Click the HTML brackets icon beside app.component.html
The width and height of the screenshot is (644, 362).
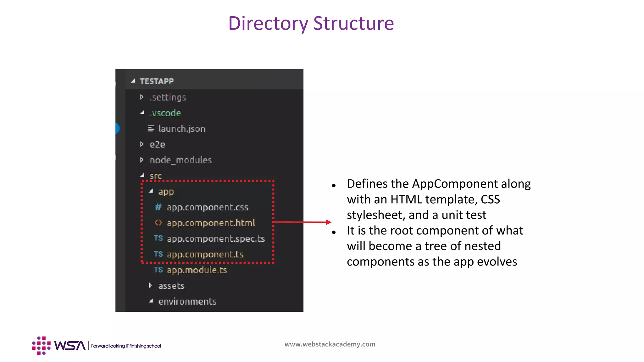click(x=158, y=223)
